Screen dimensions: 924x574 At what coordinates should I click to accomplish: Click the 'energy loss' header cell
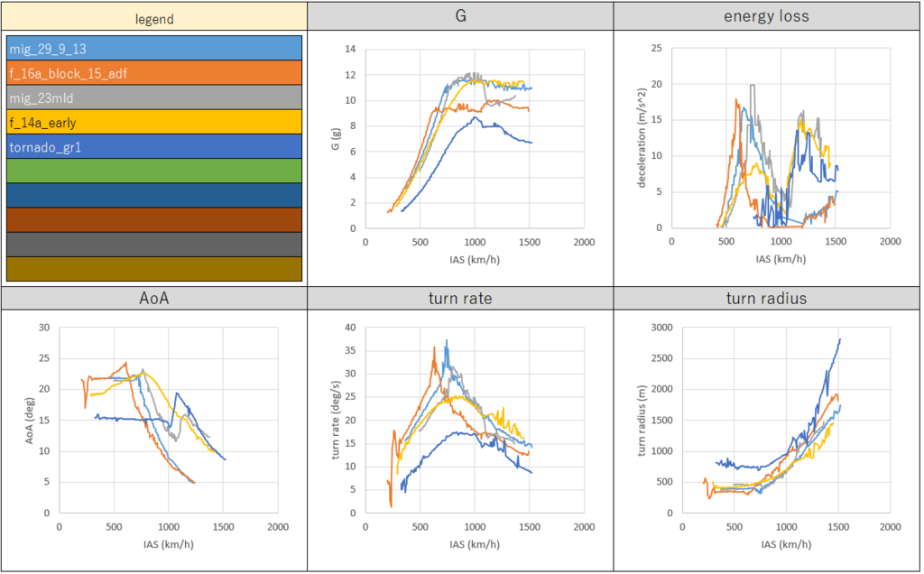(767, 18)
